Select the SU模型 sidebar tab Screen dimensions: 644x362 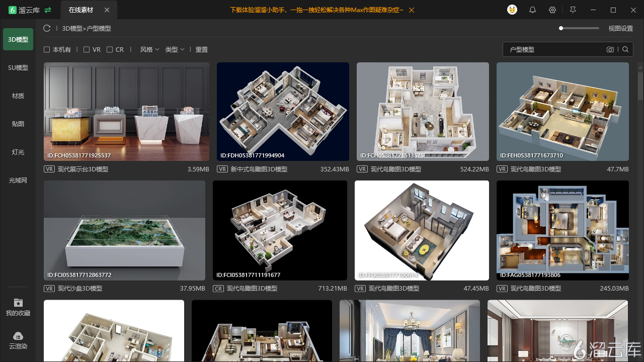point(18,67)
